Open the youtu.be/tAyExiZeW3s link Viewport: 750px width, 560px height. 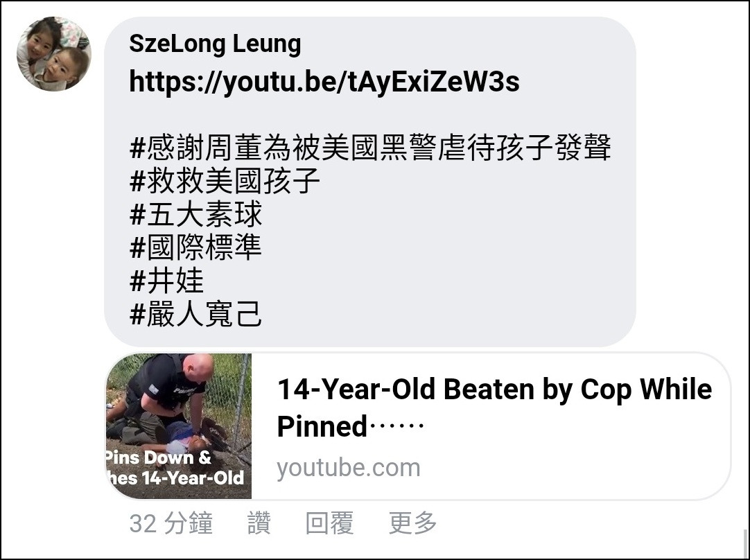tap(324, 82)
